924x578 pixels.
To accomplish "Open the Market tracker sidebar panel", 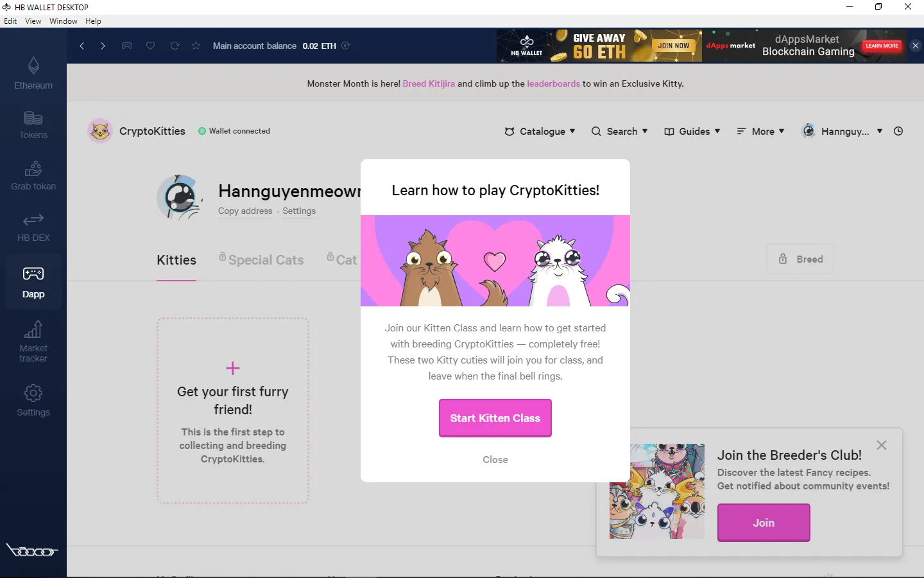I will [33, 342].
